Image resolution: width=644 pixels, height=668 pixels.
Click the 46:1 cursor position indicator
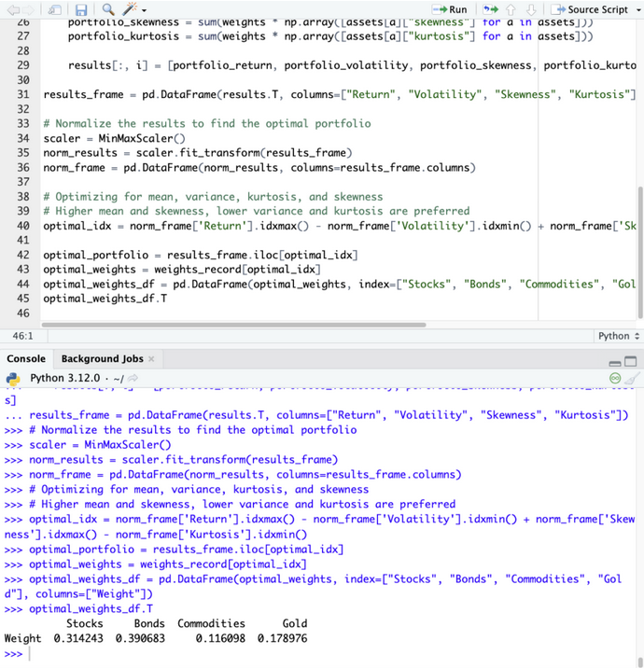[22, 336]
